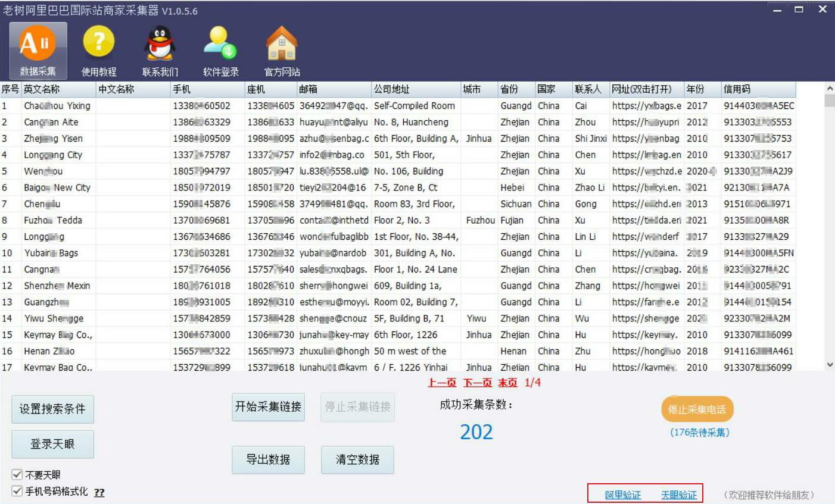The width and height of the screenshot is (835, 504).
Task: Click the 'Sichuan' province cell
Action: tap(516, 204)
